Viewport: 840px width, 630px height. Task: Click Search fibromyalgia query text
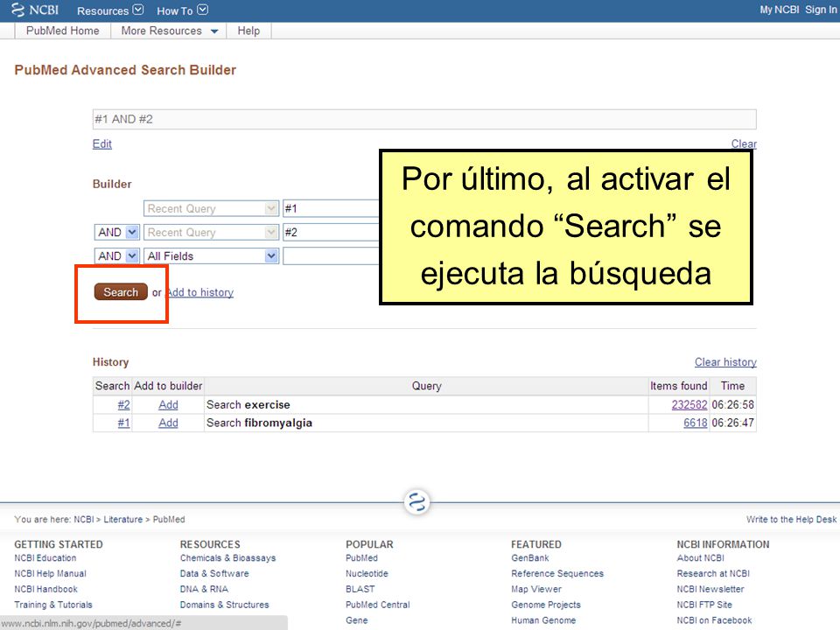(x=259, y=423)
